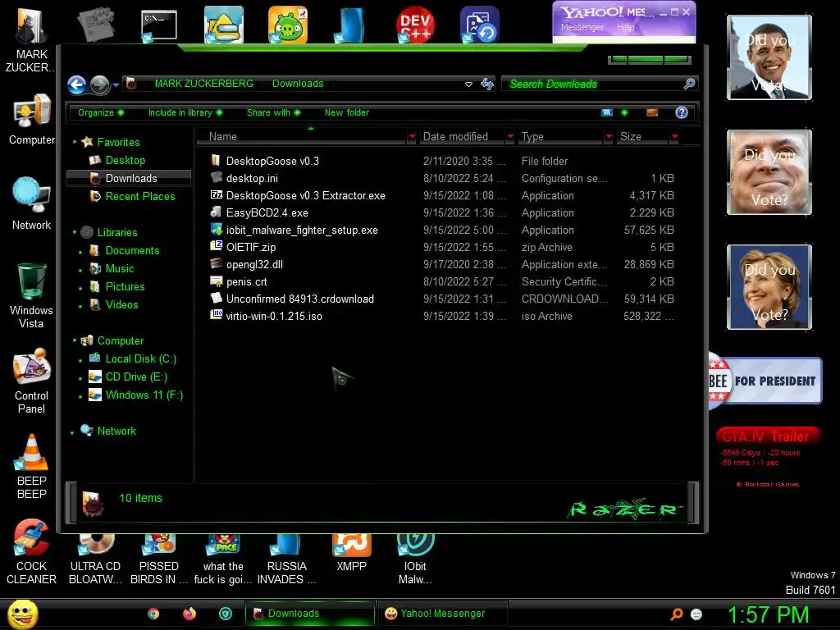Open the Windows Vista recycle bin icon
840x630 pixels.
(31, 294)
